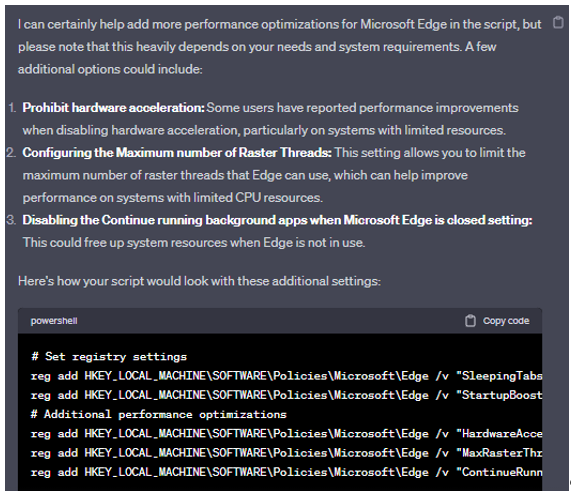The width and height of the screenshot is (571, 491).
Task: Select the 'Disabling the Continue running background apps' heading
Action: click(277, 220)
